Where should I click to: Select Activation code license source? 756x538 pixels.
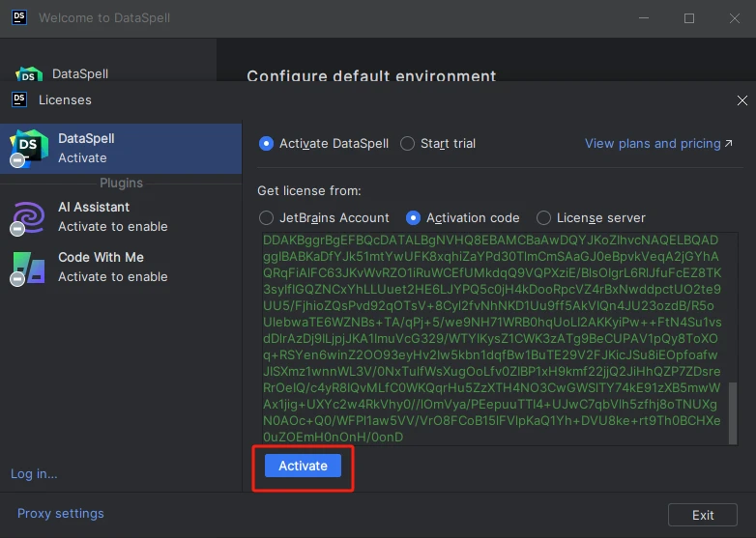414,218
